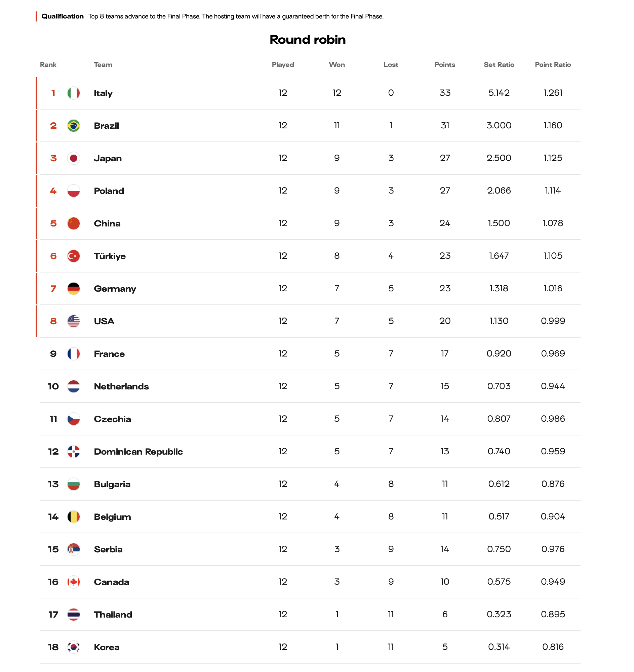The height and width of the screenshot is (672, 634).
Task: Click the Türkiye flag icon
Action: pos(73,256)
